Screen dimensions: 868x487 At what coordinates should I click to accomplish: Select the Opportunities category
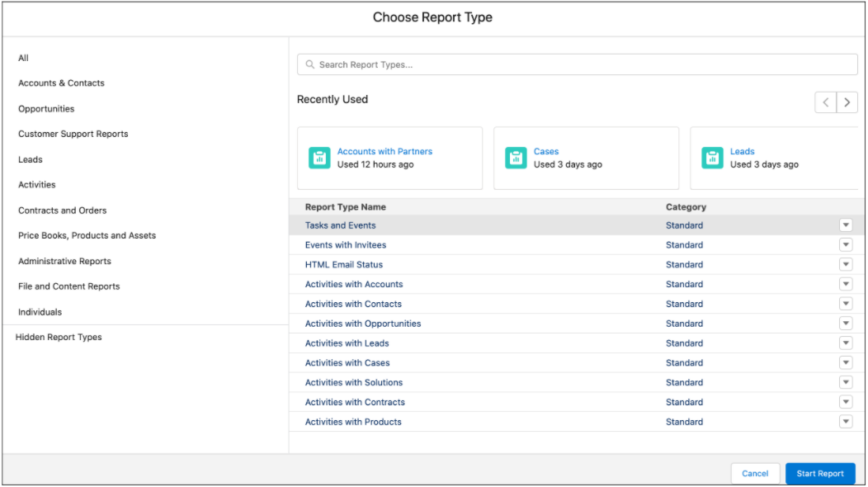click(46, 109)
